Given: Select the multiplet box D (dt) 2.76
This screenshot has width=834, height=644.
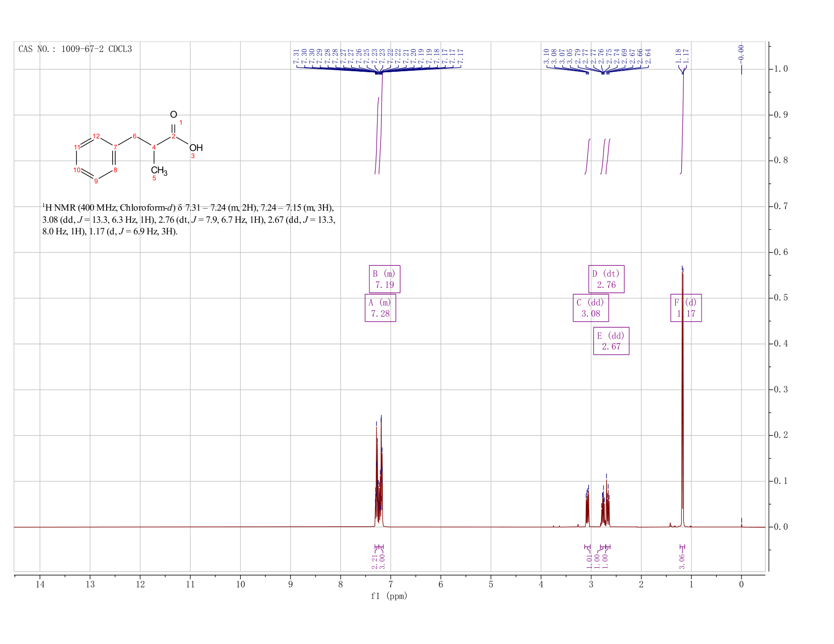Looking at the screenshot, I should coord(606,279).
